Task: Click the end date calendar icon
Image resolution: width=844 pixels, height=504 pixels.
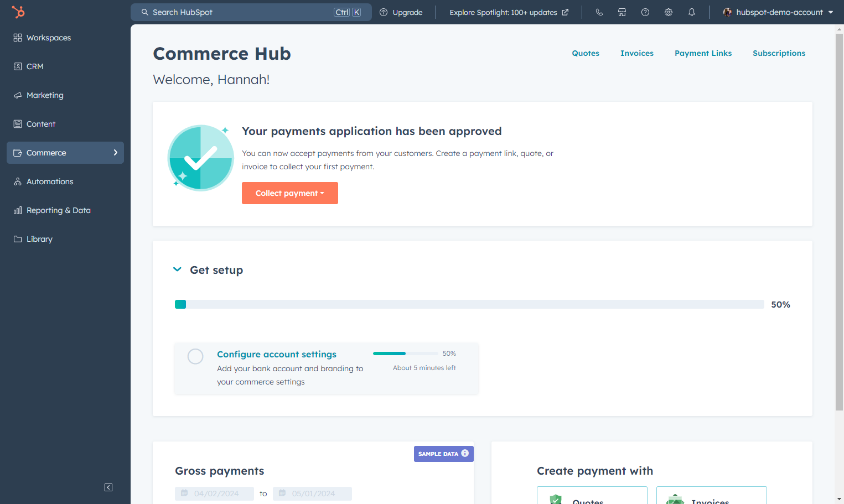Action: pos(282,493)
